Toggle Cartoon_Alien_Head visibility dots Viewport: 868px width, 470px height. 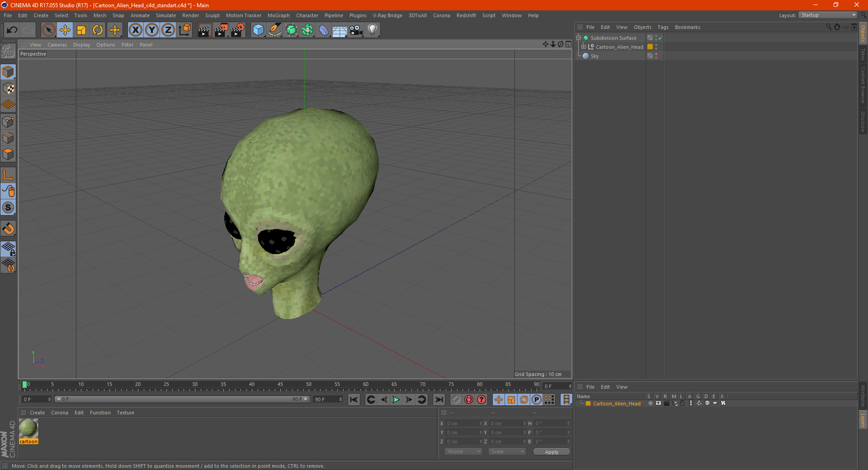tap(656, 47)
